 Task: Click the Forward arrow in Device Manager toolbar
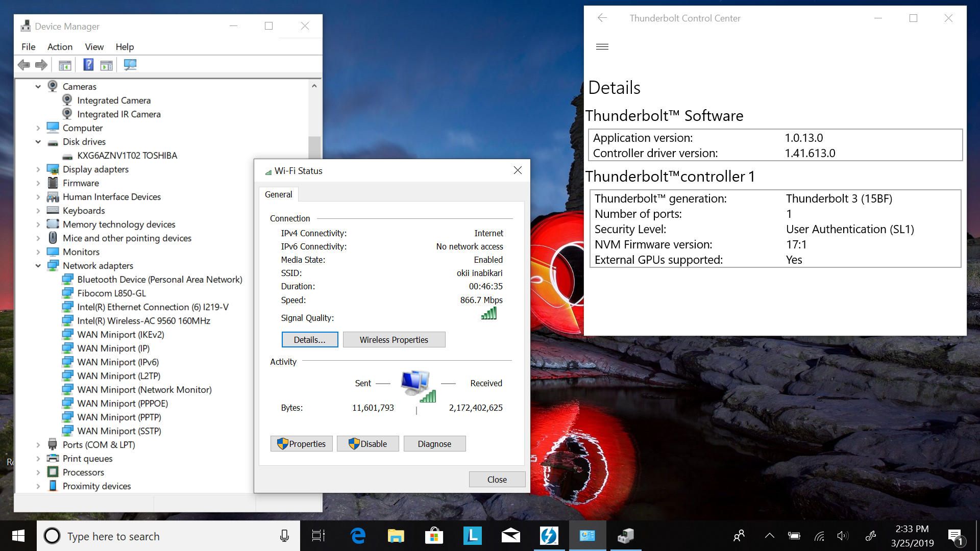pos(41,65)
